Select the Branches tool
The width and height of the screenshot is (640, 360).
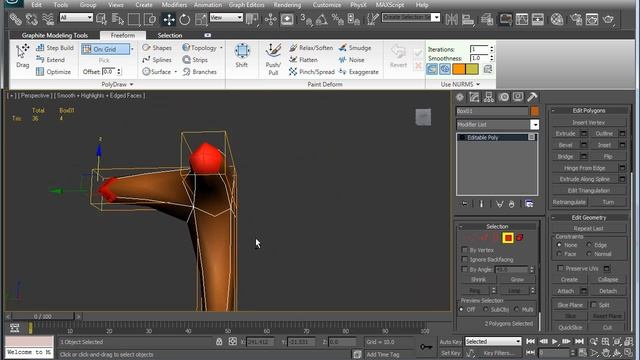pos(200,71)
